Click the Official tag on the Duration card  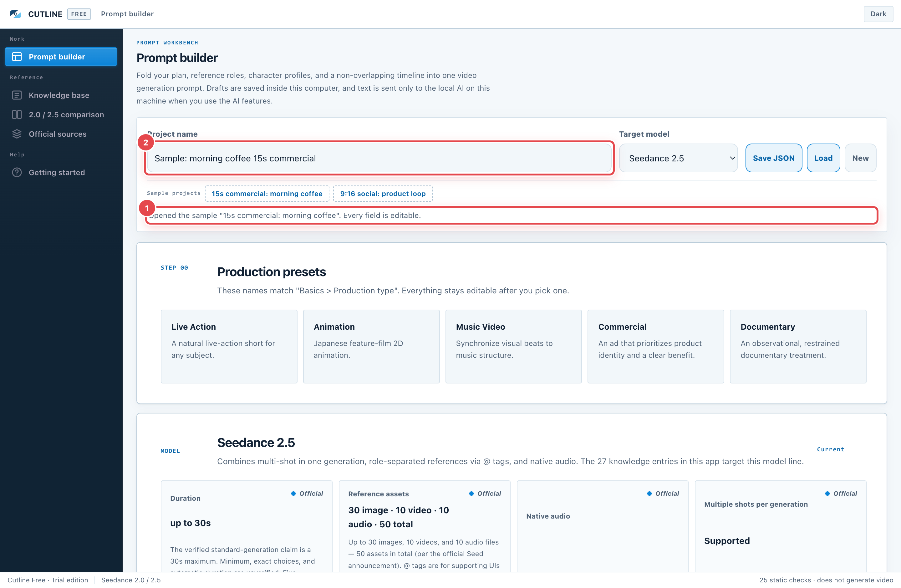(x=307, y=494)
